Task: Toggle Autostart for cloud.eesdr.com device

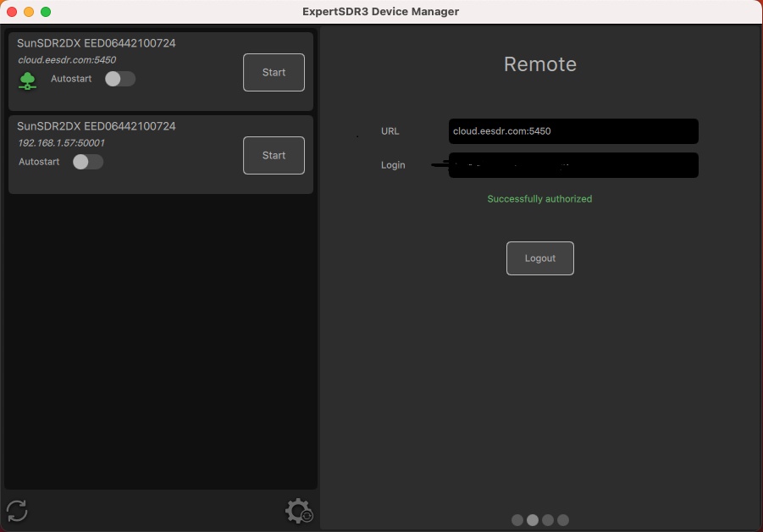Action: pos(120,79)
